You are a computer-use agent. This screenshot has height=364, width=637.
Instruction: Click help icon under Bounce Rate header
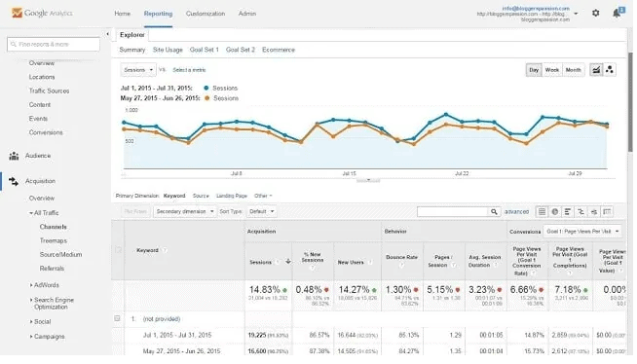pos(401,266)
